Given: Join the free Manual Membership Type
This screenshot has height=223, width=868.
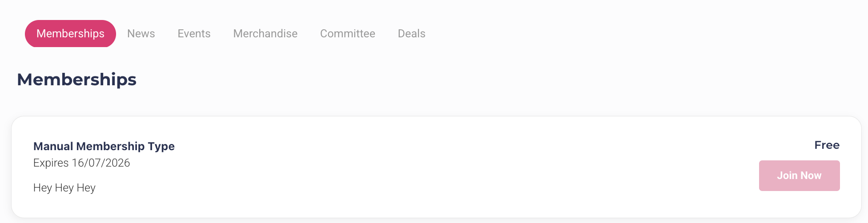Looking at the screenshot, I should 799,176.
